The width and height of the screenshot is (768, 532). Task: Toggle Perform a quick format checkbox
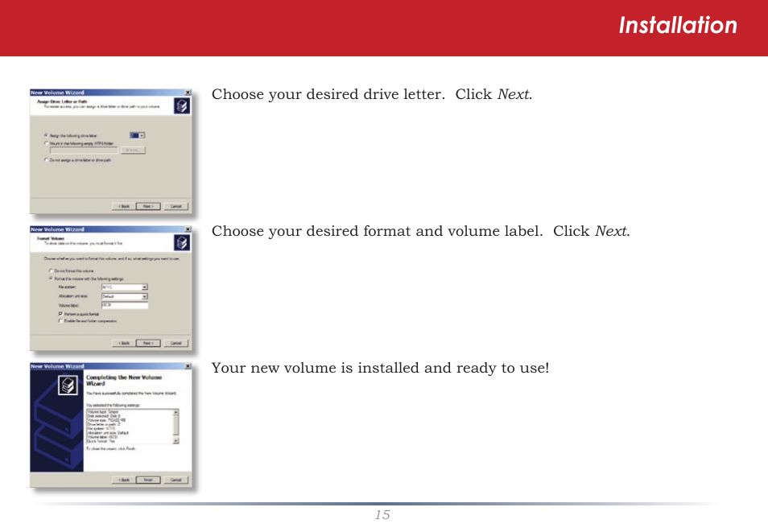(x=60, y=314)
